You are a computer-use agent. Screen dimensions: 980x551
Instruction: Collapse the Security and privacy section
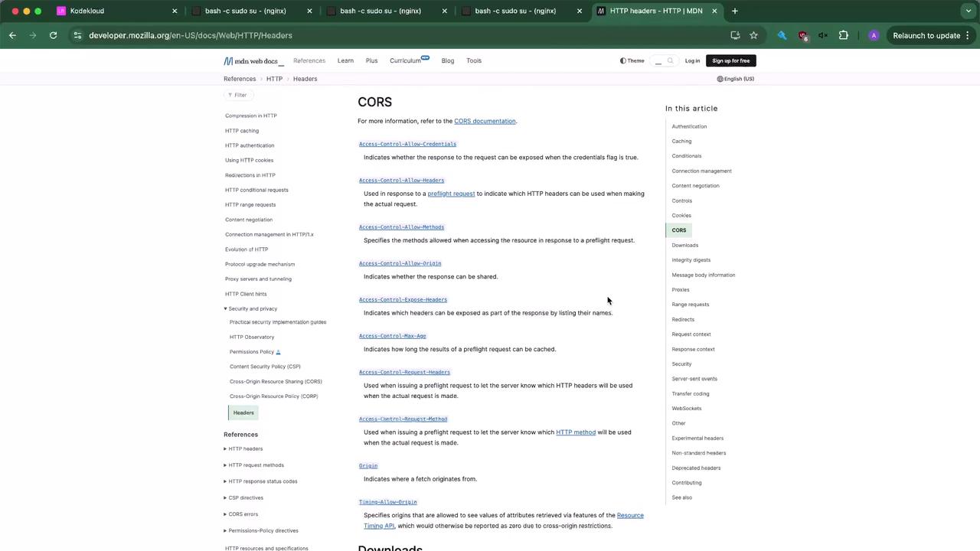[x=252, y=308]
